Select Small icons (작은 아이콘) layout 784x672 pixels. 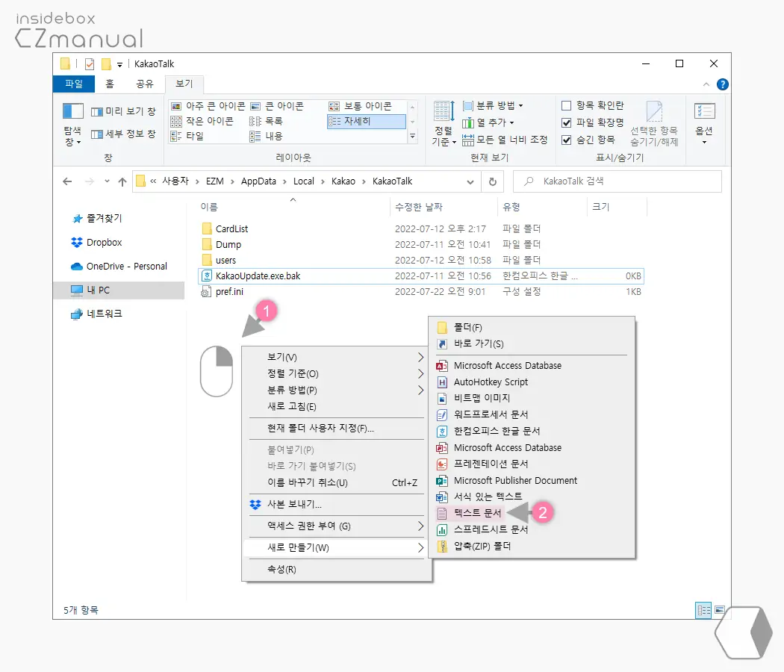click(x=202, y=121)
